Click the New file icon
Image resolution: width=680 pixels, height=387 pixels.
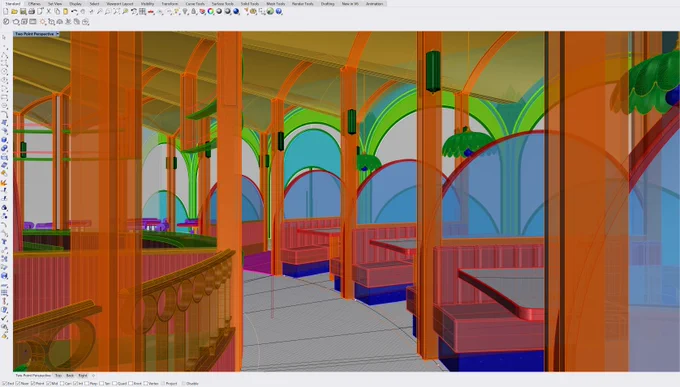pyautogui.click(x=6, y=11)
